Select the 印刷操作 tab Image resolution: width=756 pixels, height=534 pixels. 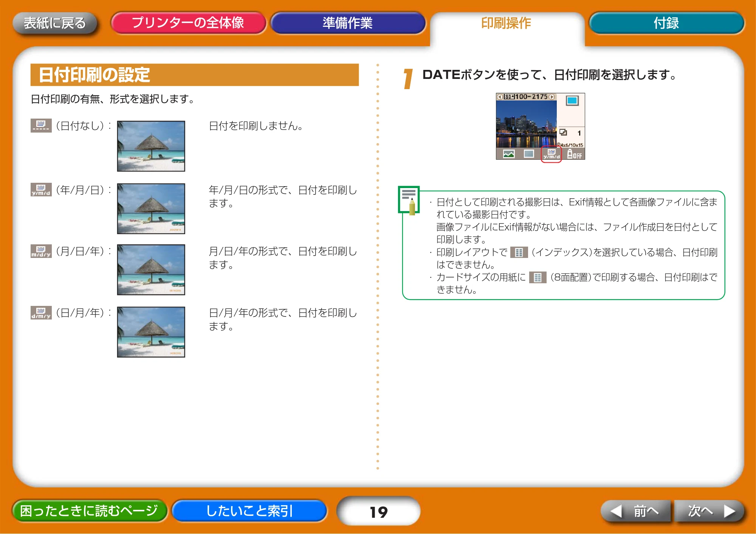point(506,23)
